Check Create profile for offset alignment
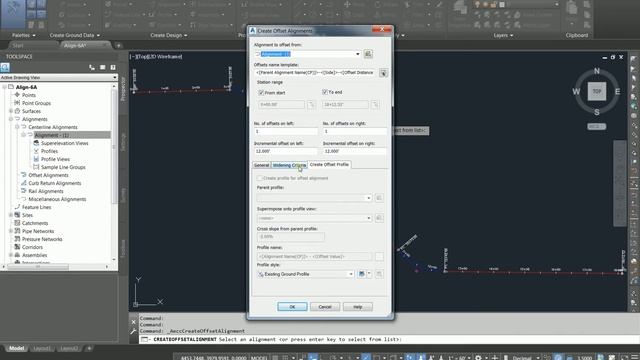Screen dimensions: 640x360 (x=259, y=178)
